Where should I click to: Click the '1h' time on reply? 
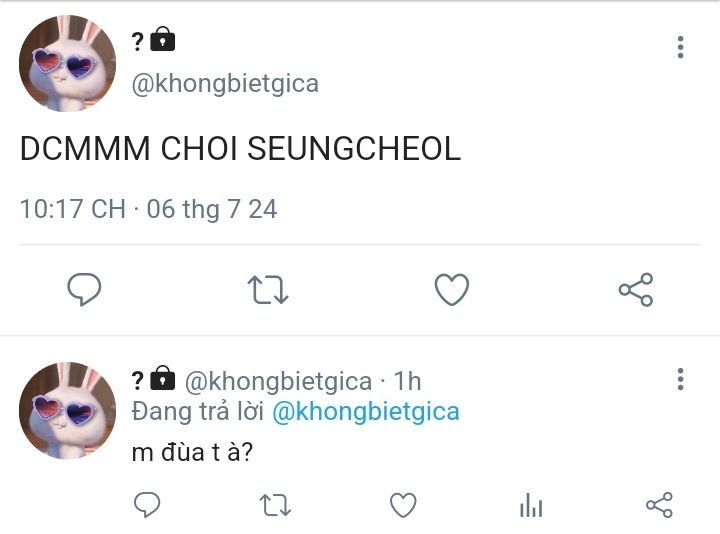(407, 381)
